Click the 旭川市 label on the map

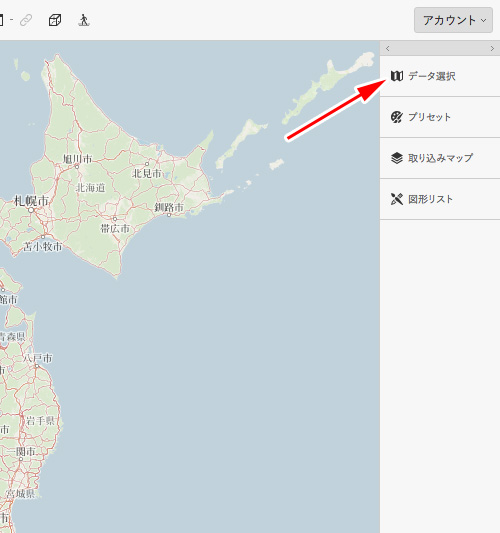pos(77,159)
